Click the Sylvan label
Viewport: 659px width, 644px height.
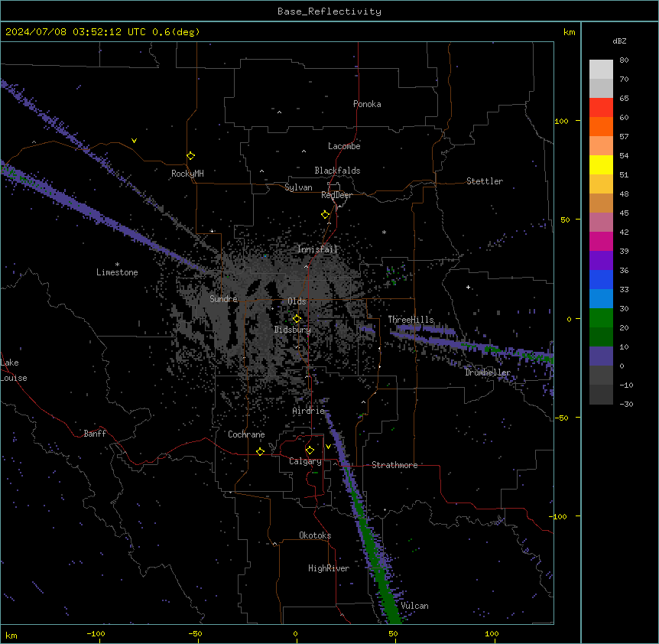click(x=298, y=187)
